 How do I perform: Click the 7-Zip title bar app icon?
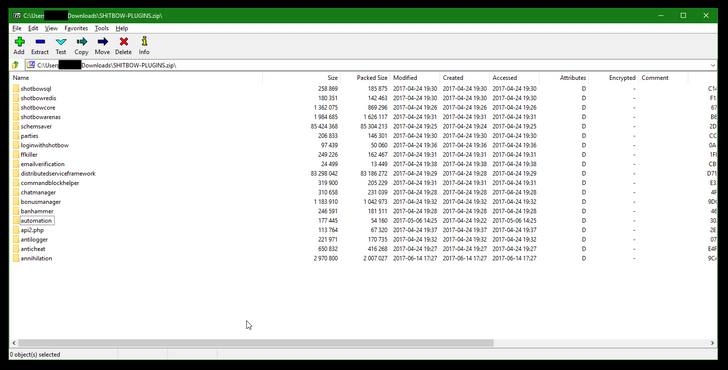coord(17,15)
